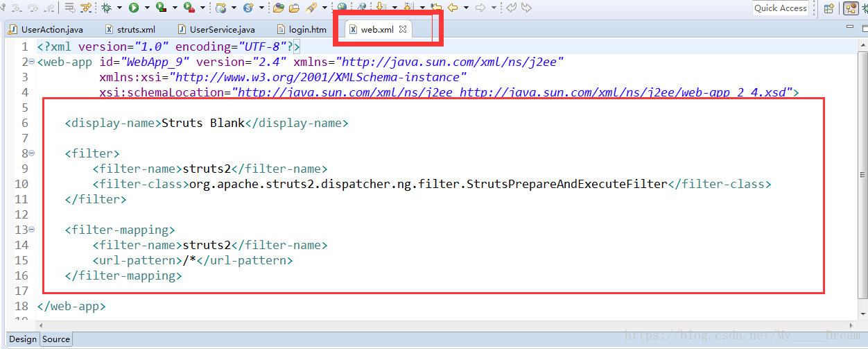Select the web.xml editor tab
Viewport: 868px width, 349px height.
click(377, 30)
